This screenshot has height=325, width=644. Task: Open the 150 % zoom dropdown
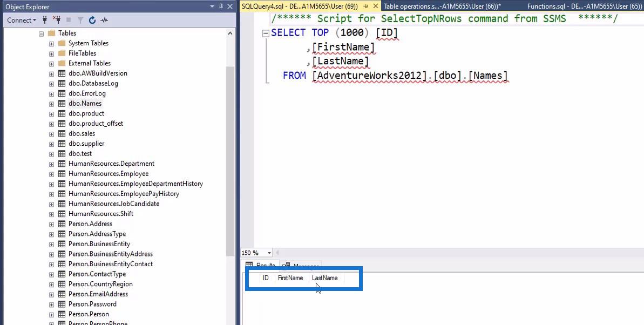click(269, 253)
